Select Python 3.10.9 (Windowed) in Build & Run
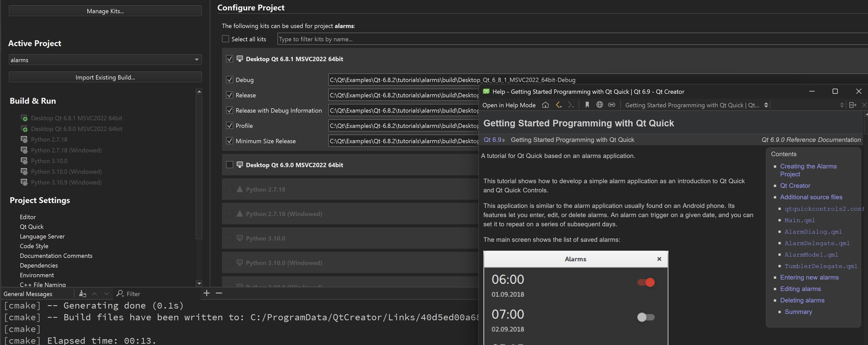 point(66,182)
